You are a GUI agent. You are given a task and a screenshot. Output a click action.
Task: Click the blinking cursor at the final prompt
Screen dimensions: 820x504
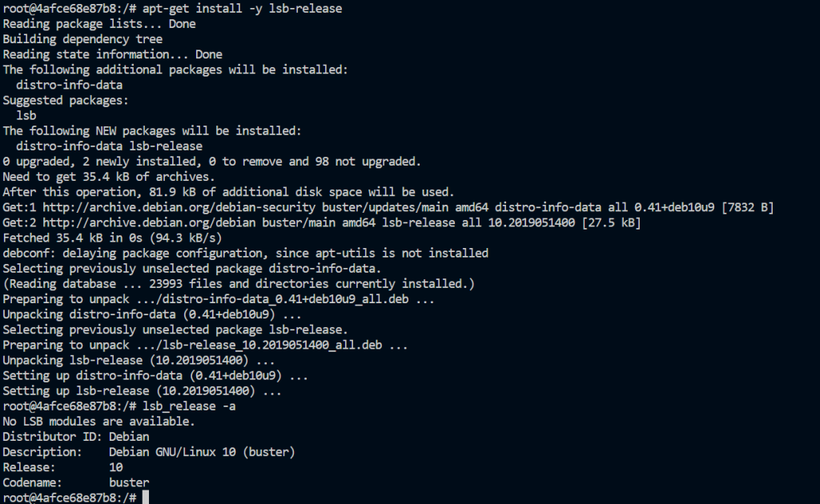(x=145, y=498)
